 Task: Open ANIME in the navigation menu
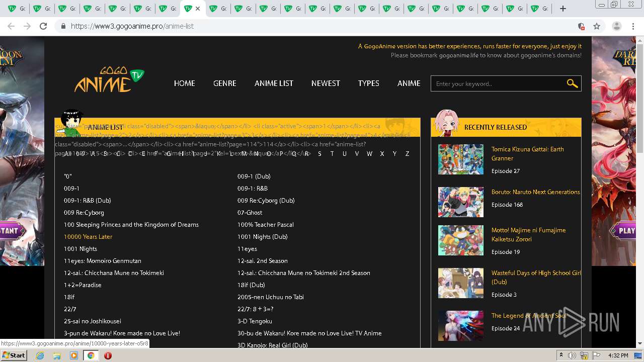pyautogui.click(x=409, y=83)
